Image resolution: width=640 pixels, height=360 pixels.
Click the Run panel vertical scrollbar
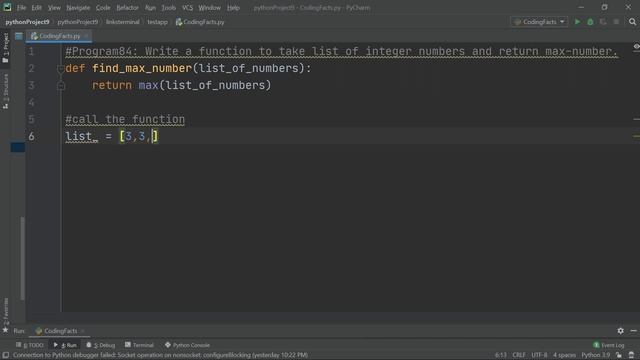click(22, 258)
